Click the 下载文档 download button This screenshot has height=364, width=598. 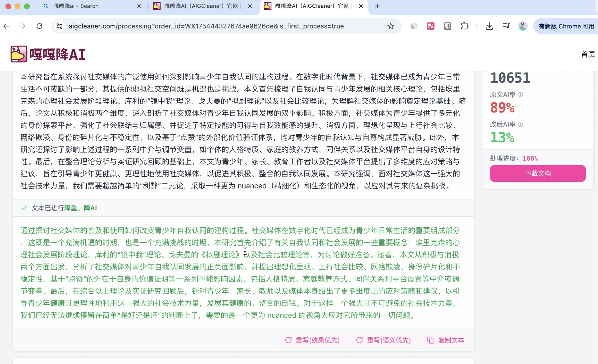click(538, 173)
